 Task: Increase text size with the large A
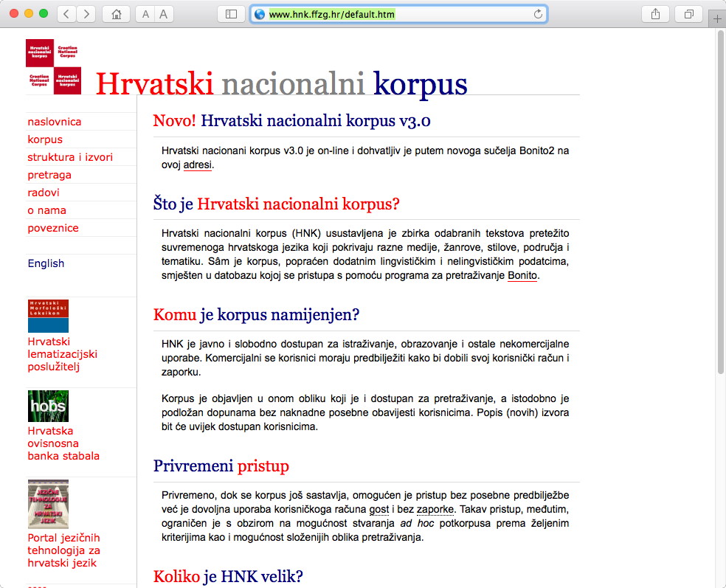(164, 14)
